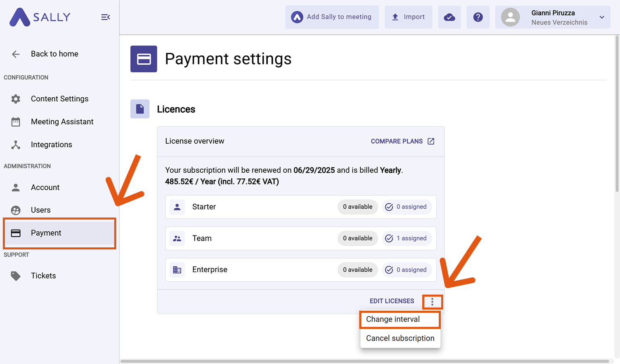Screen dimensions: 620x364
Task: Click Edit Licenses button
Action: point(392,301)
